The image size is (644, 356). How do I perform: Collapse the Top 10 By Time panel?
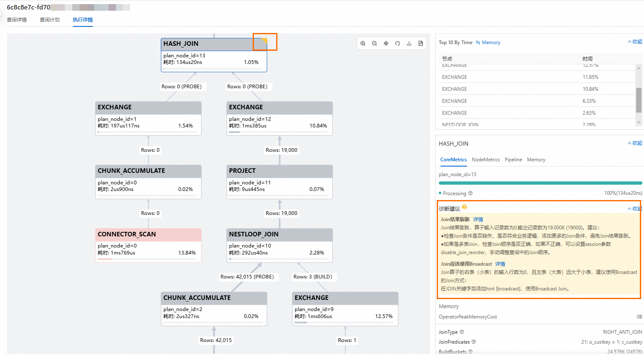click(635, 42)
